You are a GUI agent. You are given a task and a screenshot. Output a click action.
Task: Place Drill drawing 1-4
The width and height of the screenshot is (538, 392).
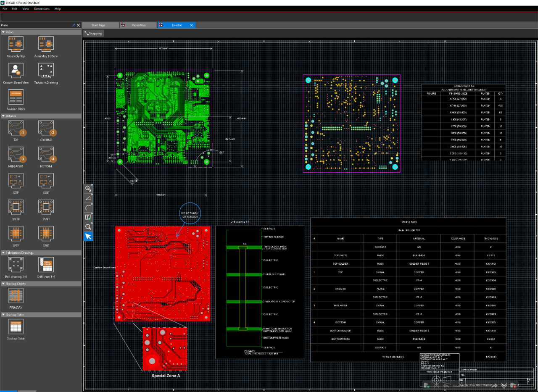point(16,265)
